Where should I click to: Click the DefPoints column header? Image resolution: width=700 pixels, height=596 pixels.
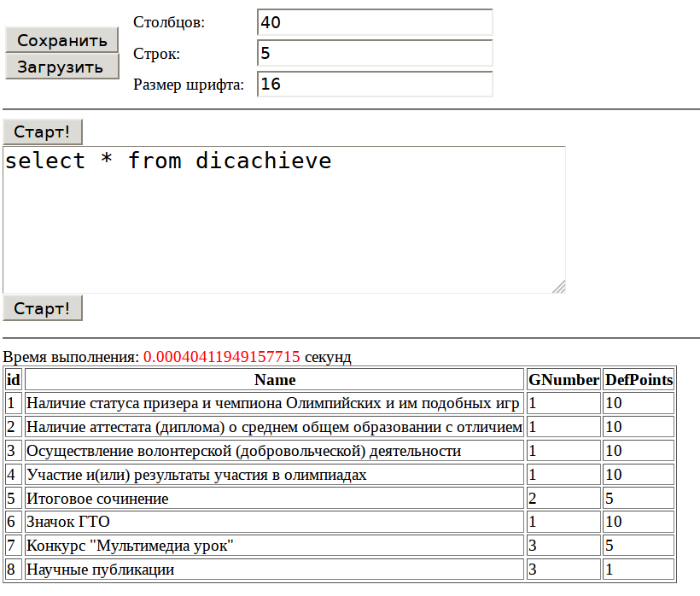639,379
